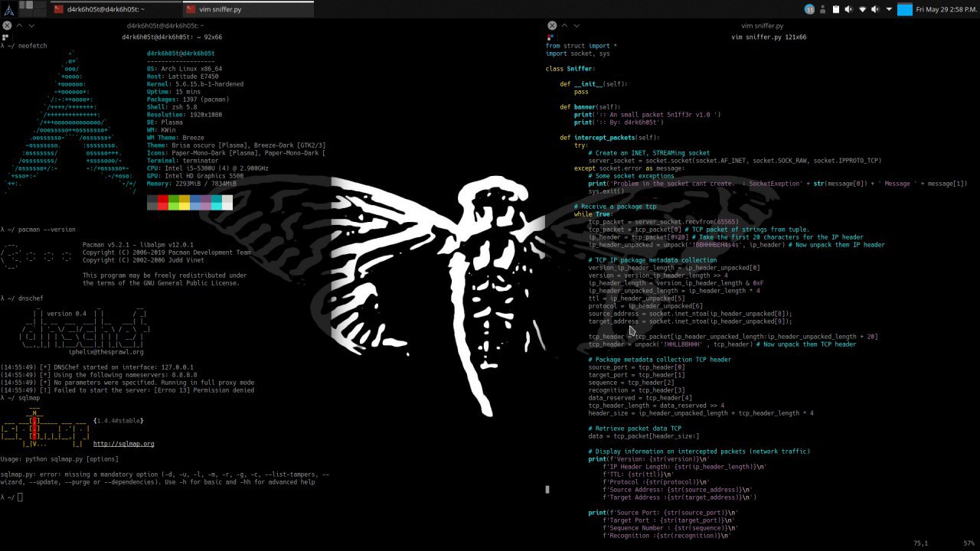Expand the hidden system tray icons arrow
980x551 pixels.
click(x=889, y=9)
